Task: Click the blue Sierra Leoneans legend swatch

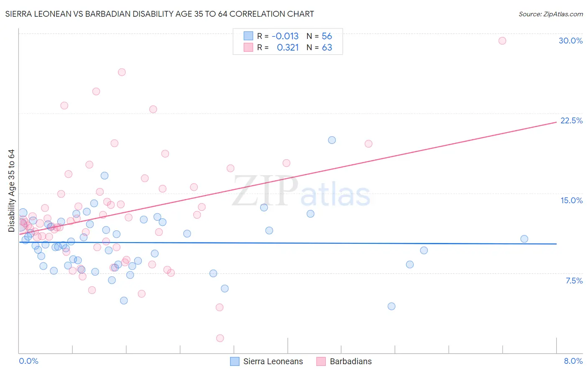Action: [x=235, y=361]
